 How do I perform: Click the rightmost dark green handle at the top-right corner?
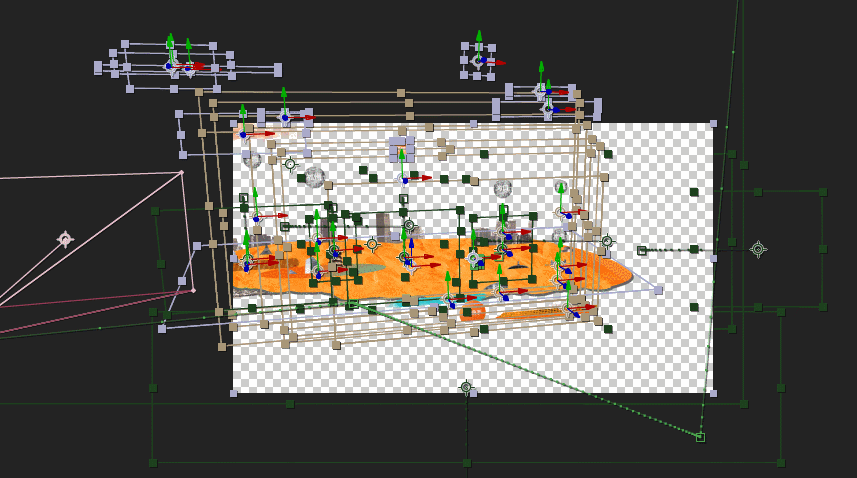click(823, 192)
